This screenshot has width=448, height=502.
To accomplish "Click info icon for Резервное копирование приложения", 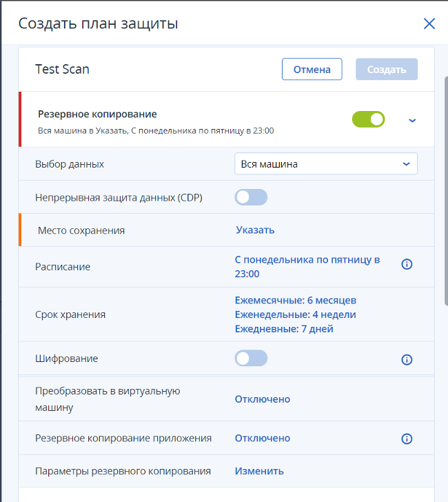I will pyautogui.click(x=407, y=439).
